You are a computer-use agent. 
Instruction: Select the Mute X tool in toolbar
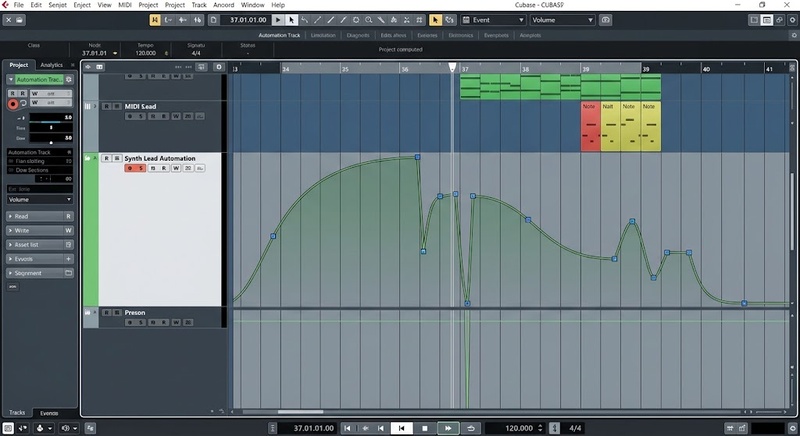[x=407, y=20]
